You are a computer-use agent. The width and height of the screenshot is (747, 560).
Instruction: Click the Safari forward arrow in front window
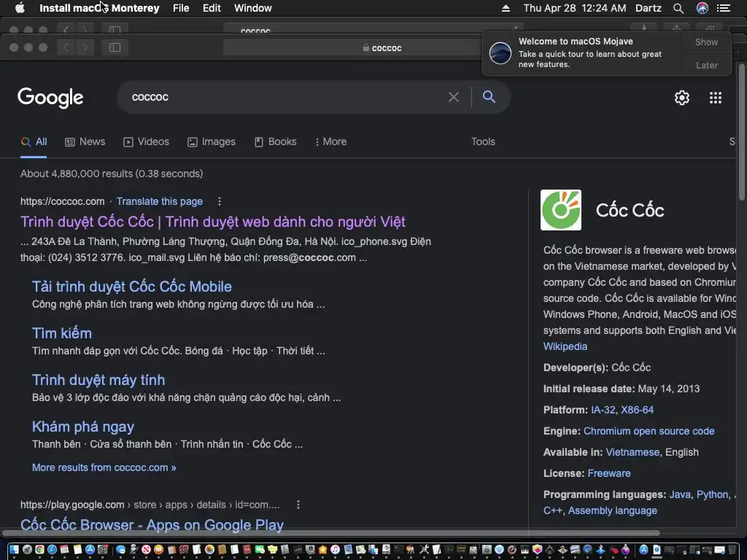pos(85,47)
